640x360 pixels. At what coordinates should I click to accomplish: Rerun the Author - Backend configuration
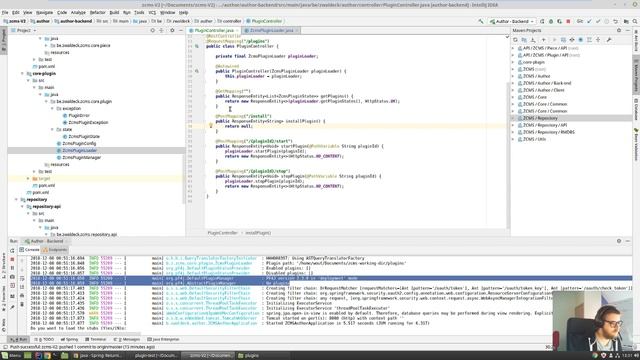point(542,21)
